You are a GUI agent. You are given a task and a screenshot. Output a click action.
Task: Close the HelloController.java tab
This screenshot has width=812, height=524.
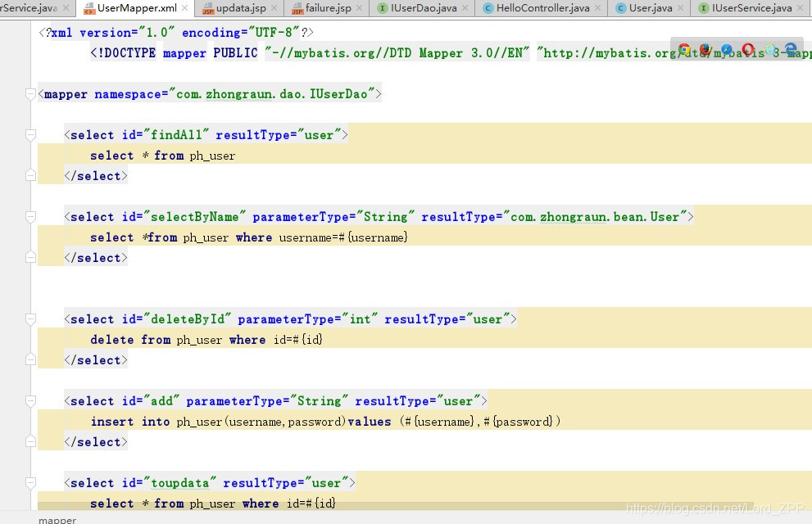[x=597, y=7]
